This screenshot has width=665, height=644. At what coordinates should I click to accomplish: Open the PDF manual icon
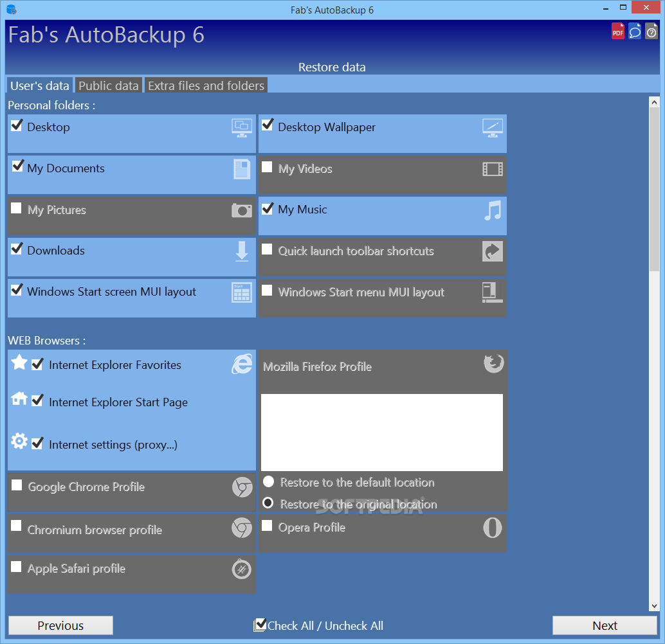pos(617,31)
